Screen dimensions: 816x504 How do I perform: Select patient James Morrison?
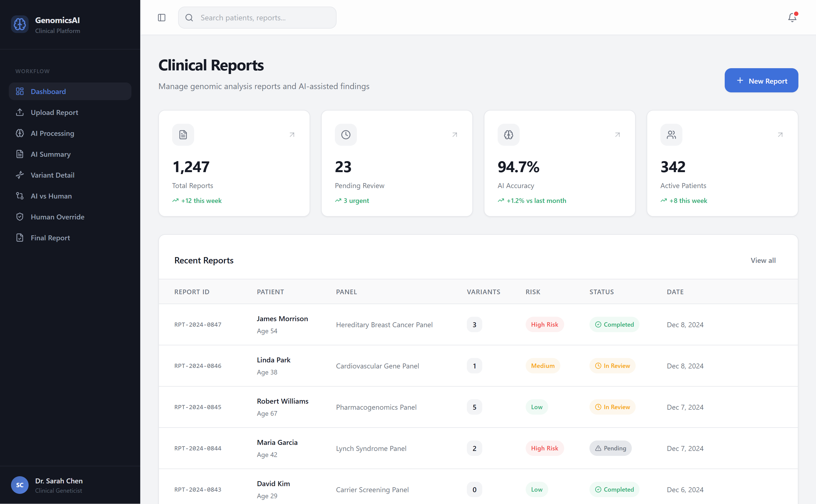(x=282, y=319)
